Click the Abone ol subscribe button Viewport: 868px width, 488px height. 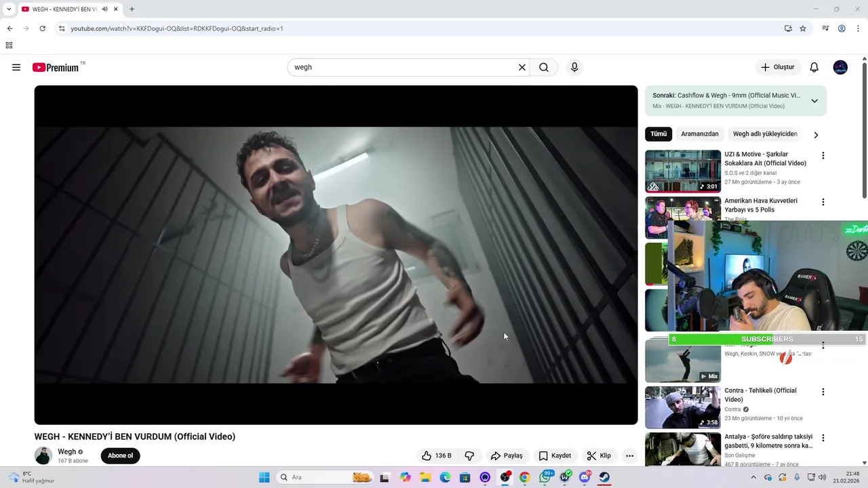click(x=120, y=455)
